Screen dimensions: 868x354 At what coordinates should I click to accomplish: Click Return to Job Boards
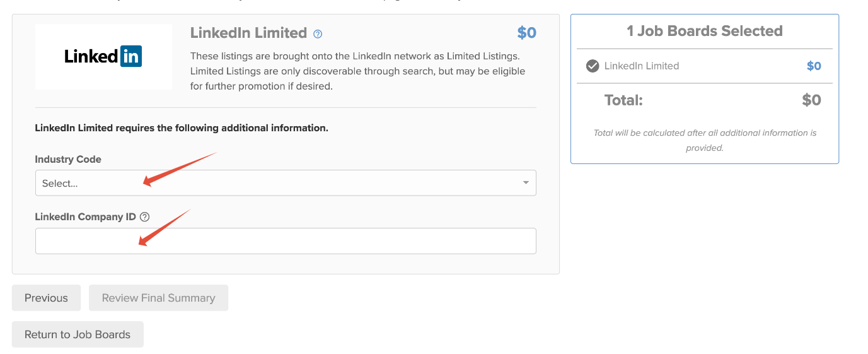78,334
